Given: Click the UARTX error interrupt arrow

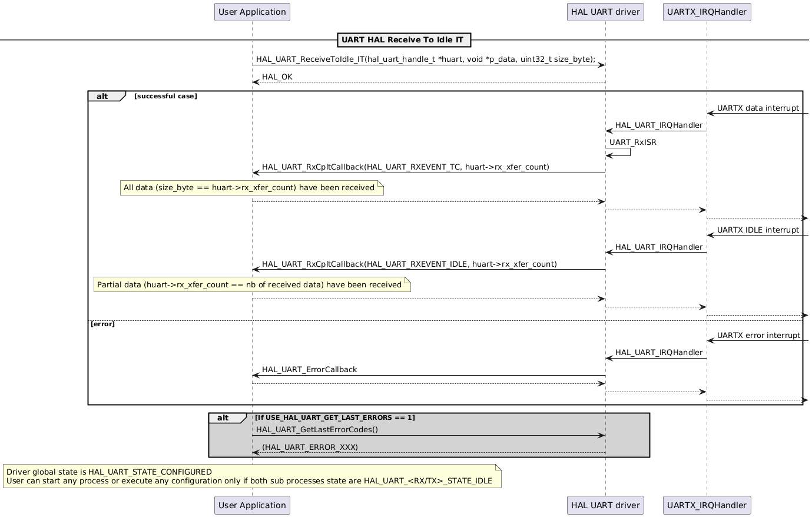Looking at the screenshot, I should click(757, 341).
